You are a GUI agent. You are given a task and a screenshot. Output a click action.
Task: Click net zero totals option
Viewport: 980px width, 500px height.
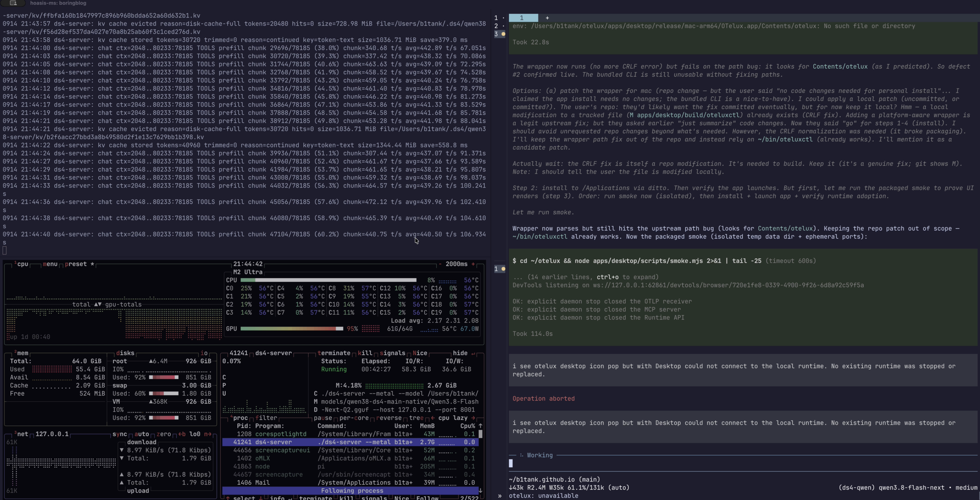164,434
